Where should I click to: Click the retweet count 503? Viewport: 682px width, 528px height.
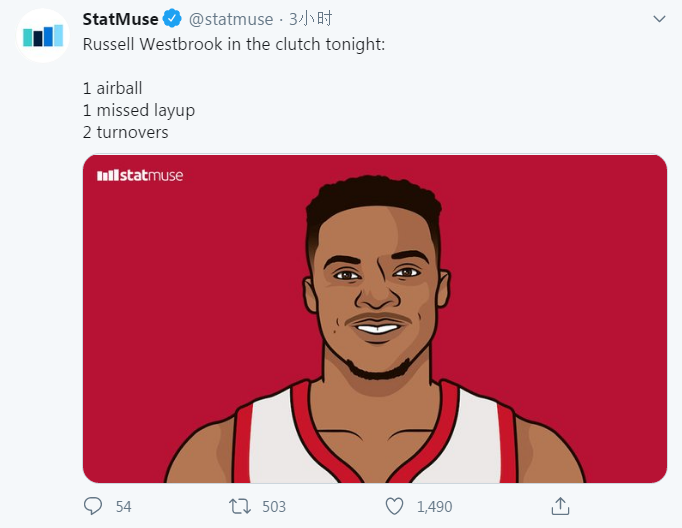pyautogui.click(x=273, y=507)
